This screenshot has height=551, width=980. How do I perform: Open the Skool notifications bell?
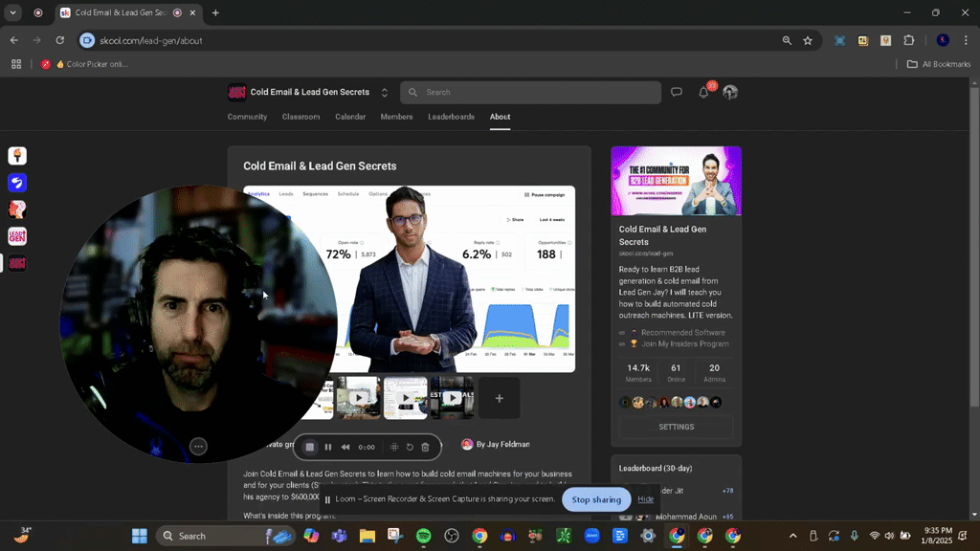[703, 93]
